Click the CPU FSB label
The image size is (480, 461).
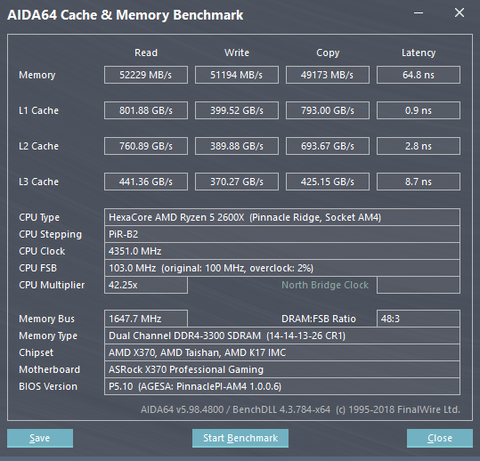coord(38,268)
